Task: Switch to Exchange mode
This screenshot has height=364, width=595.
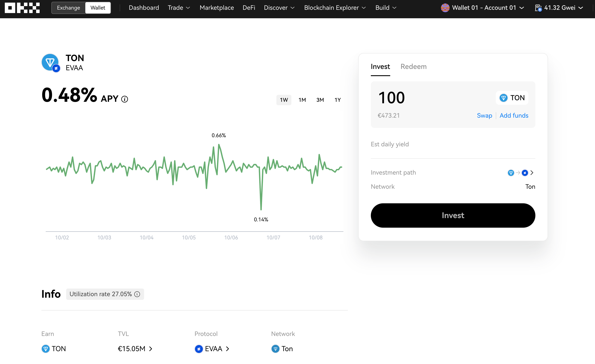Action: tap(69, 8)
